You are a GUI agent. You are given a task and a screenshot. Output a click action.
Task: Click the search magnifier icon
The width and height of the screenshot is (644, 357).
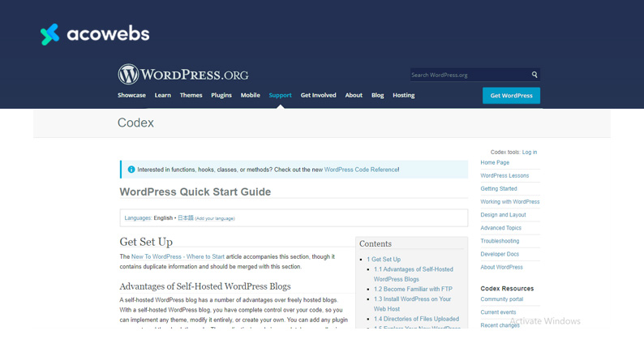tap(535, 75)
